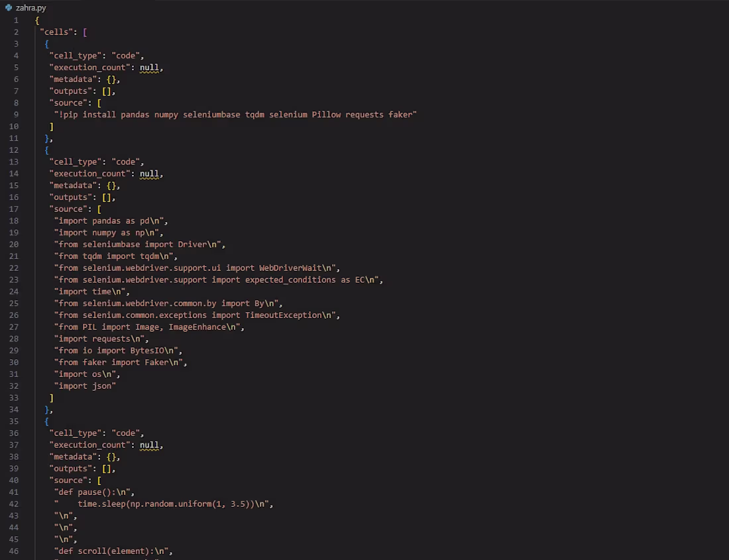The height and width of the screenshot is (560, 729).
Task: Click the Python file icon beside zahra.py
Action: click(x=9, y=7)
